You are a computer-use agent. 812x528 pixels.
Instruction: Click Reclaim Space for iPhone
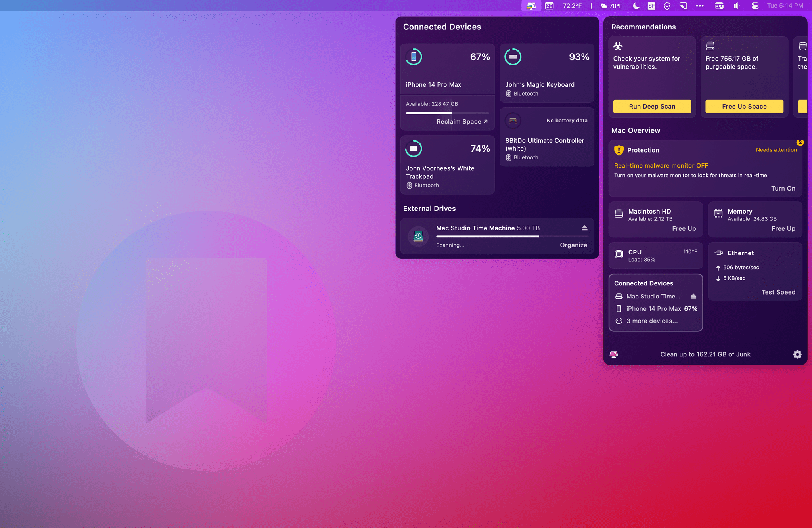462,122
